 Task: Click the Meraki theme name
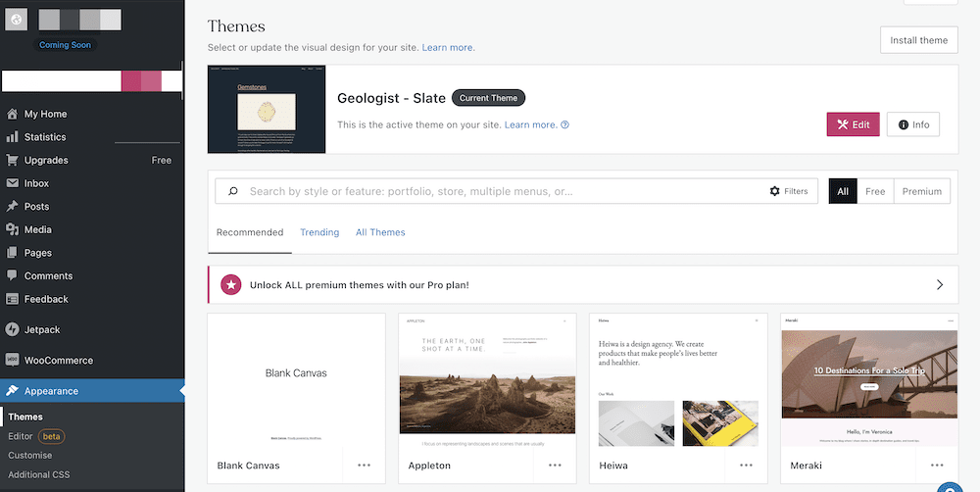pos(807,466)
